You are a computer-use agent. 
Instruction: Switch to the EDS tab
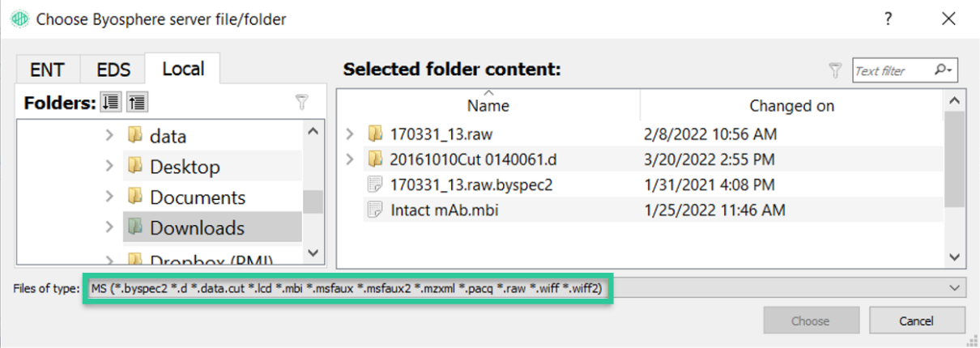coord(113,70)
